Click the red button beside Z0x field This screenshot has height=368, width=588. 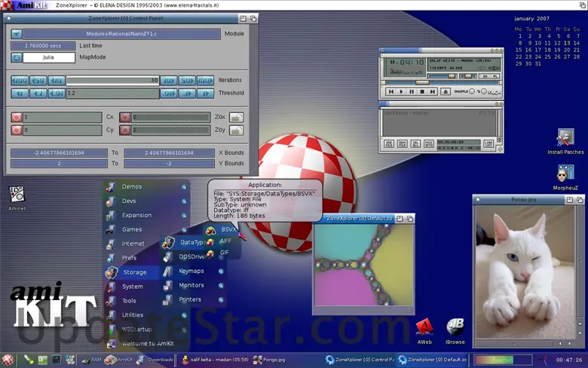(125, 118)
